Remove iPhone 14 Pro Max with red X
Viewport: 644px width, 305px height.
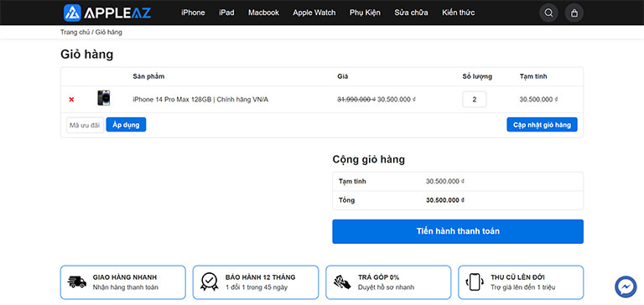[x=71, y=100]
